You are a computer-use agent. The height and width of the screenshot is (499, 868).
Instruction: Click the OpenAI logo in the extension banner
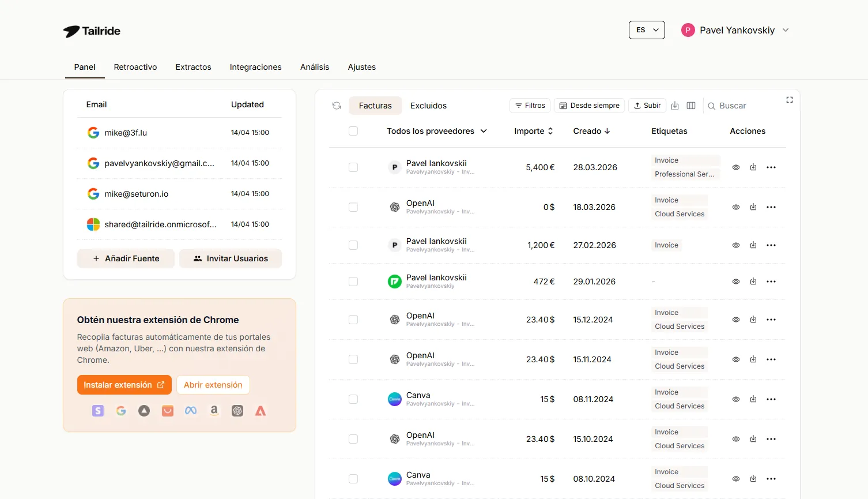[x=237, y=411]
